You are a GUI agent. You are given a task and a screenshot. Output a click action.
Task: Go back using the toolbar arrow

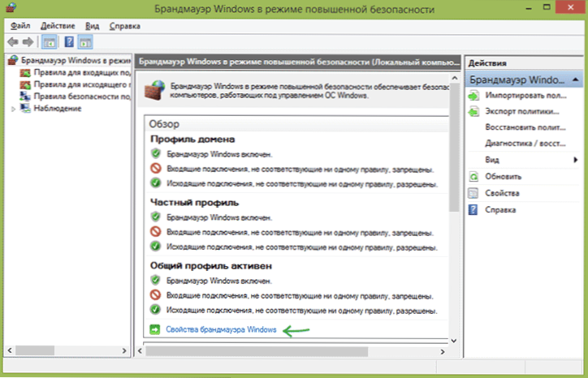click(13, 42)
